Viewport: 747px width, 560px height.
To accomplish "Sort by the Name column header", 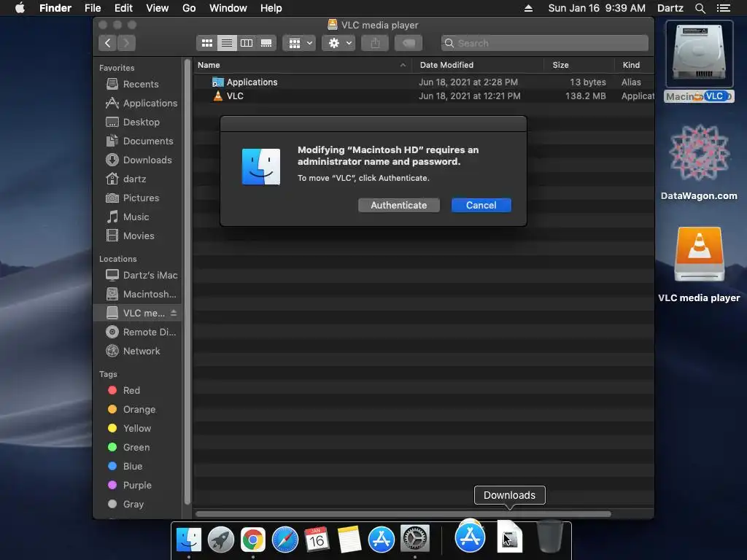I will coord(303,65).
